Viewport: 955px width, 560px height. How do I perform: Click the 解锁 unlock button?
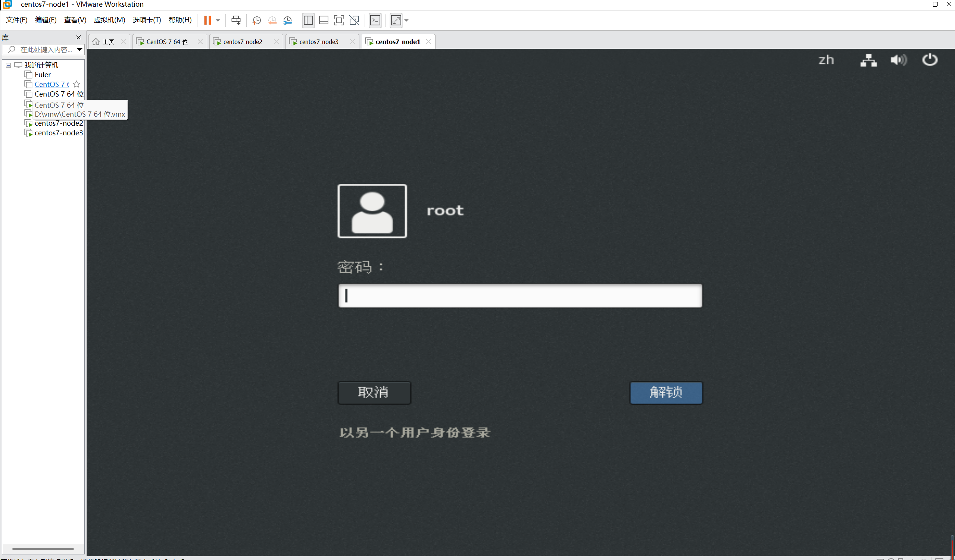666,392
